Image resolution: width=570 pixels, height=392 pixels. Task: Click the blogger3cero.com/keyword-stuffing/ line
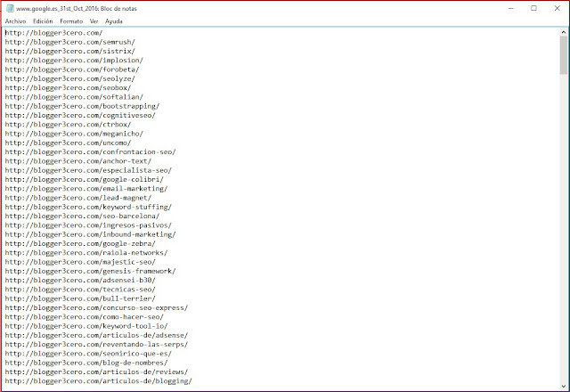88,207
